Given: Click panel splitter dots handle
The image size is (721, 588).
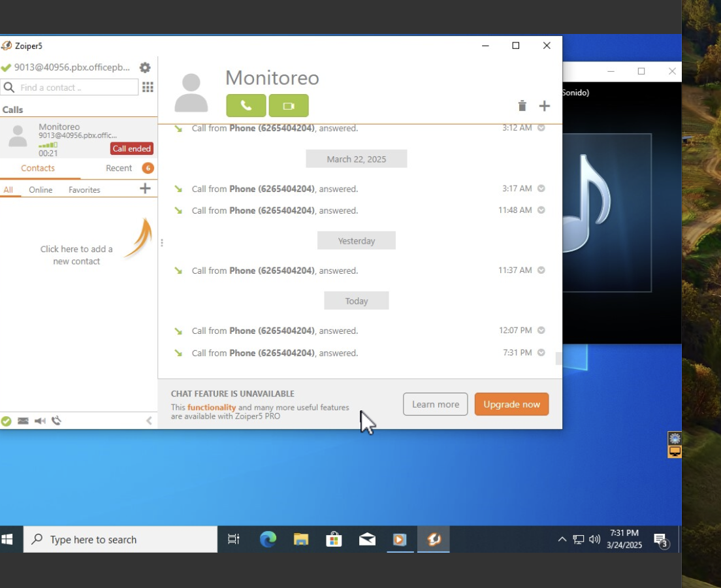Looking at the screenshot, I should click(x=162, y=242).
